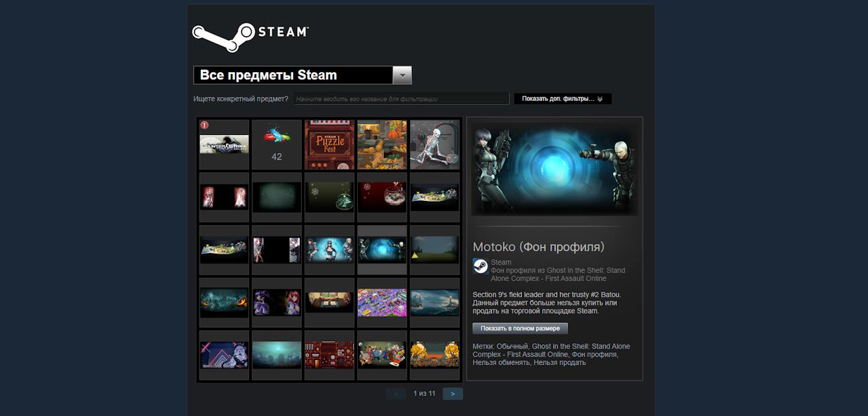Select the highlighted Motoko background grid item
Screen dimensions: 868x416
click(383, 250)
